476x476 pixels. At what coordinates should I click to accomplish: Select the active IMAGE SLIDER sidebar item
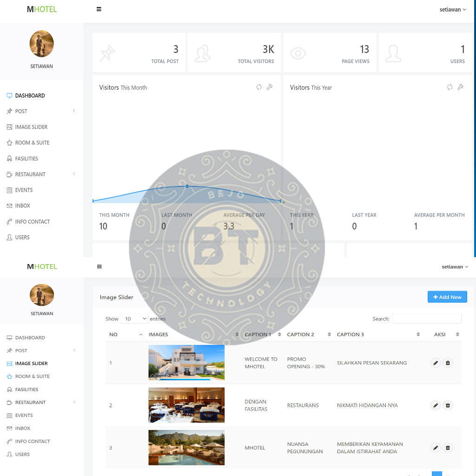coord(31,364)
